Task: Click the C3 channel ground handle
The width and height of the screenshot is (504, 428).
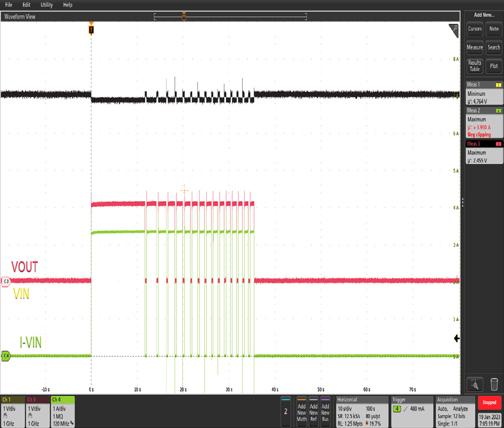Action: [6, 281]
